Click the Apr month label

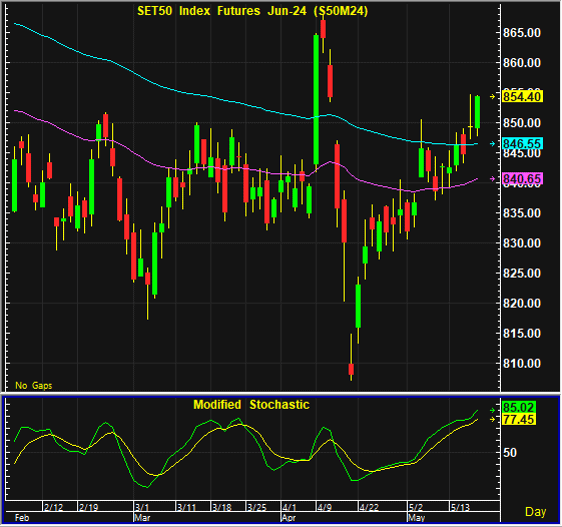[x=289, y=518]
